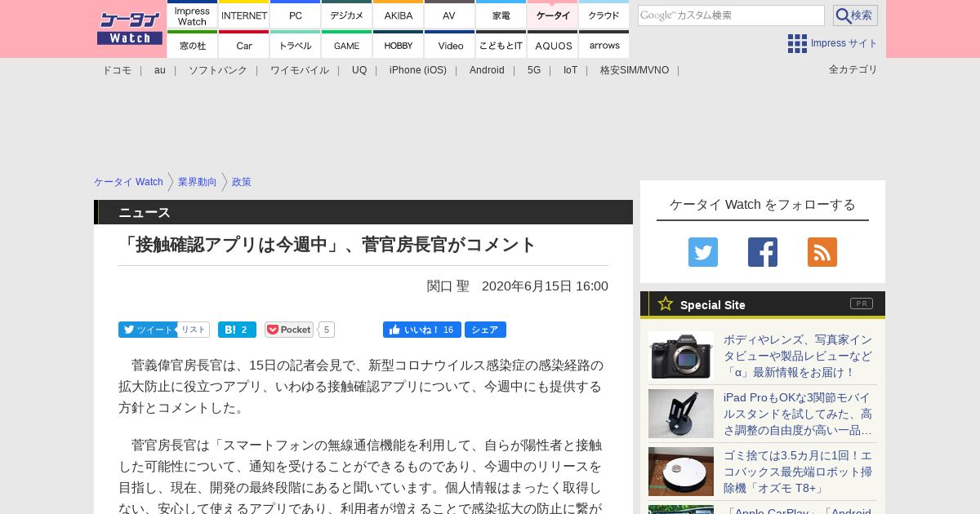Click the magnifier 検索 search button
Viewport: 980px width, 514px height.
(x=855, y=16)
